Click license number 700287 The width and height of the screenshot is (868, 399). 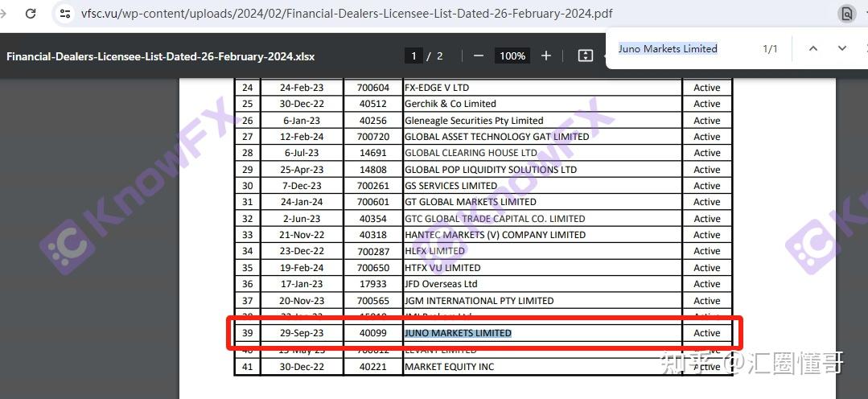click(373, 251)
